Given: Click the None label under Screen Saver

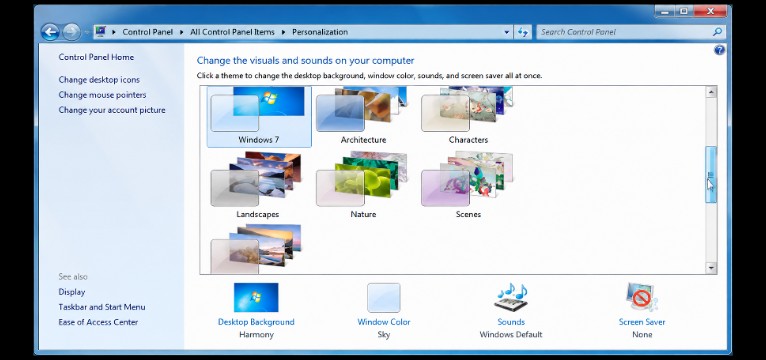Looking at the screenshot, I should coord(642,335).
